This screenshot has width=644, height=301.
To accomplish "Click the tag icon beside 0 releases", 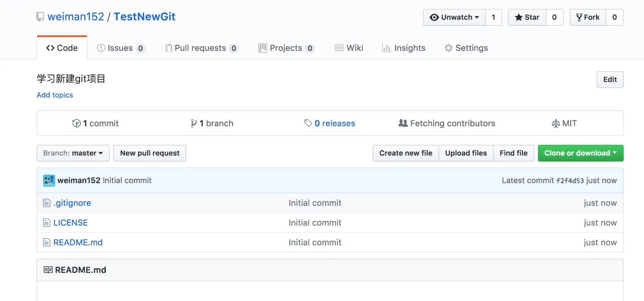I will click(308, 123).
